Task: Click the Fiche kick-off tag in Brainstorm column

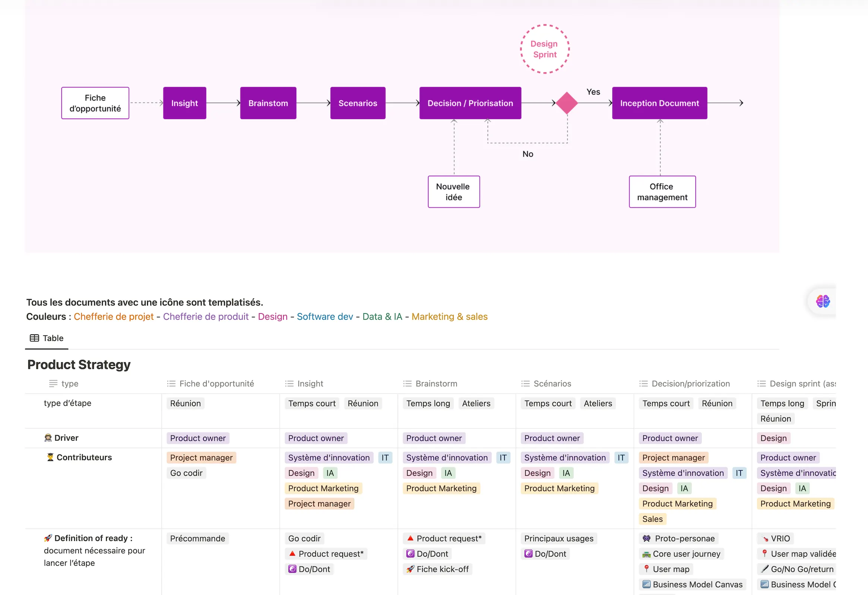Action: click(437, 569)
